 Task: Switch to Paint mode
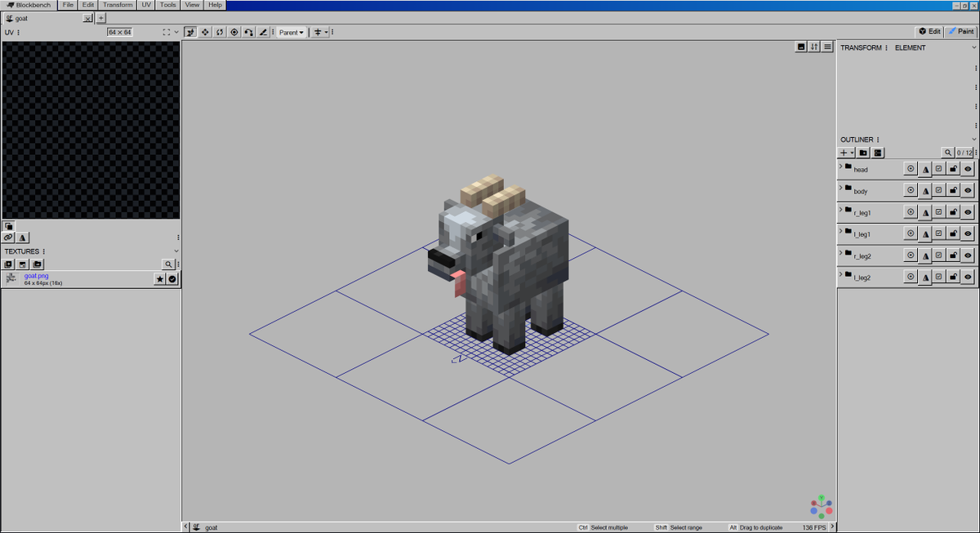click(960, 32)
